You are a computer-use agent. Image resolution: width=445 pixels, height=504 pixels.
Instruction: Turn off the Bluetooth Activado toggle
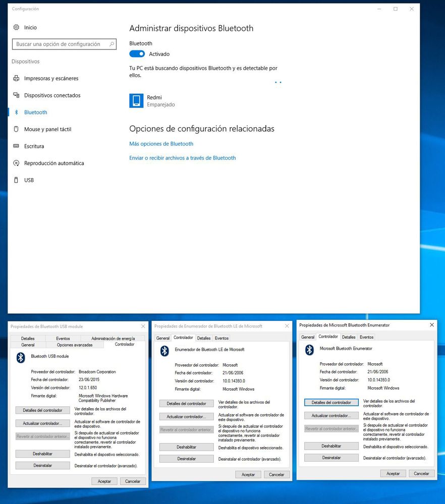click(x=137, y=54)
